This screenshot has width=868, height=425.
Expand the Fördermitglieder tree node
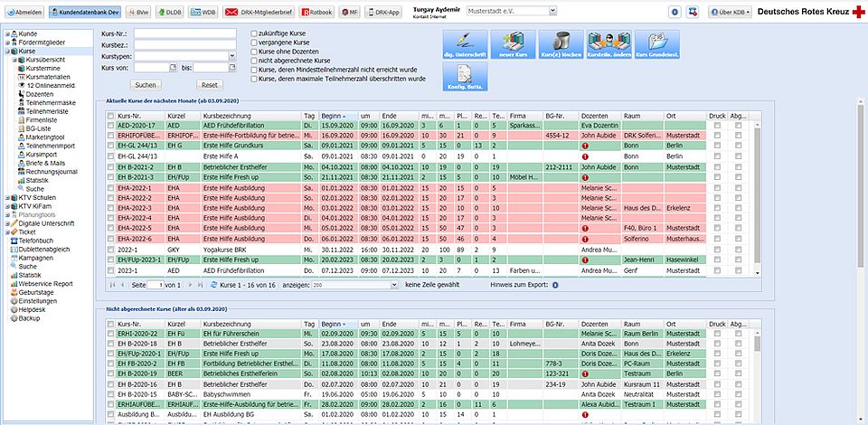[7, 43]
